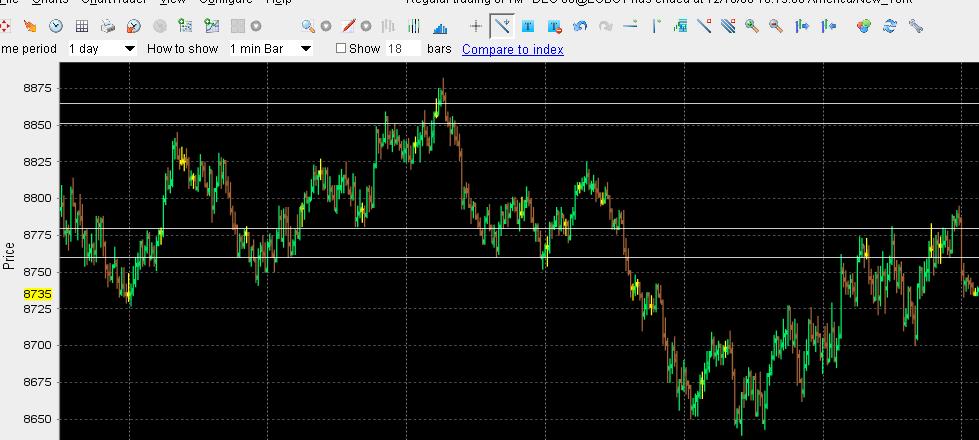Refresh the chart with blue arrows icon

pos(890,26)
